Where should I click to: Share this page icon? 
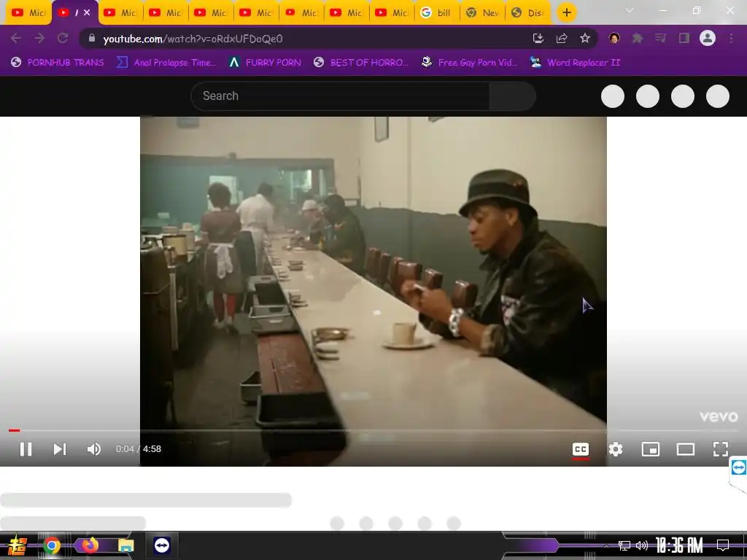(562, 38)
